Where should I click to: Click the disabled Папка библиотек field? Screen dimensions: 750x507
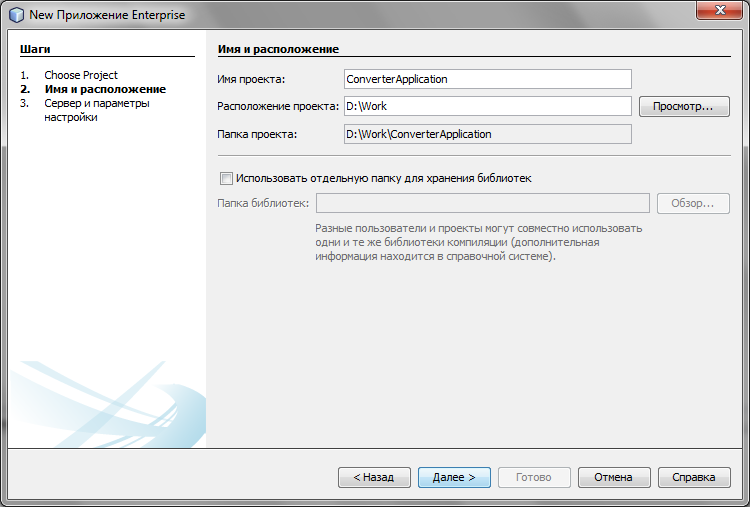pyautogui.click(x=483, y=203)
